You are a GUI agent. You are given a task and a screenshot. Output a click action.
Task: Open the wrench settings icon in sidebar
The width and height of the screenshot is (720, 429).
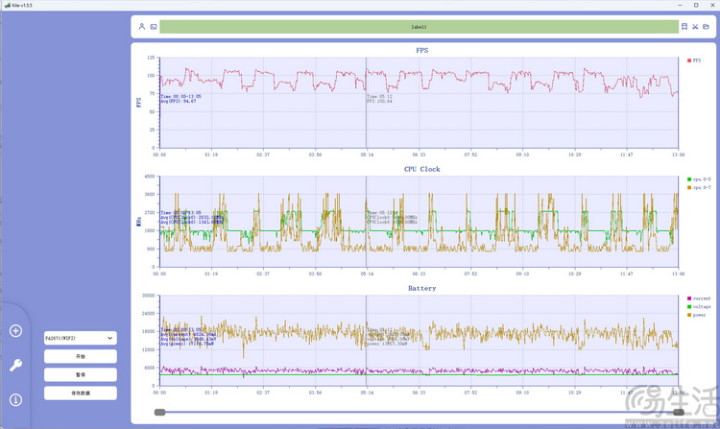(16, 365)
